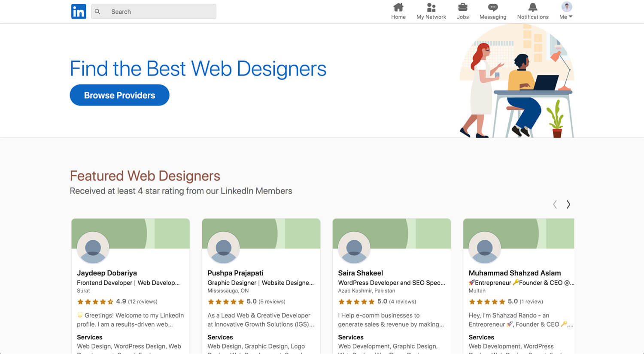Click Jaydeep Dobariya's profile avatar
Screen dimensions: 644x354
point(93,248)
